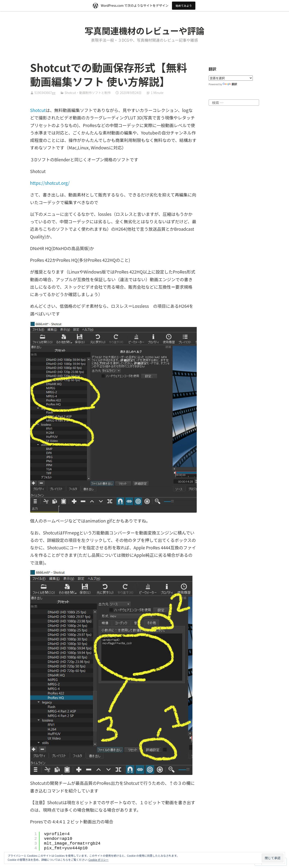
Task: Follow the https://shotcut.org/ link
Action: pos(50,183)
